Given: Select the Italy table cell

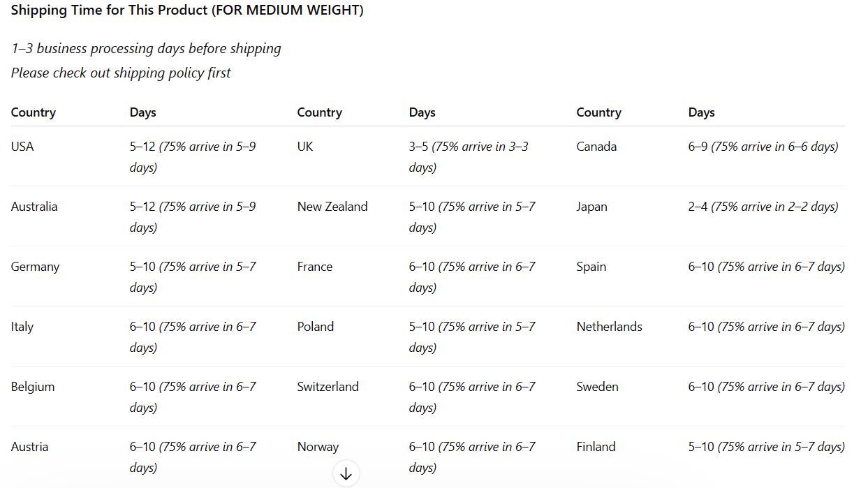Looking at the screenshot, I should click(22, 327).
